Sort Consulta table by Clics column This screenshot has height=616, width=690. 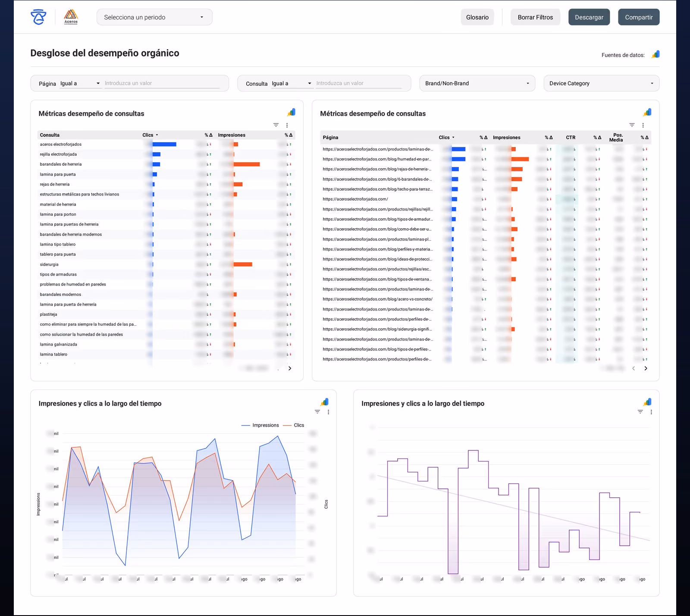pos(150,135)
